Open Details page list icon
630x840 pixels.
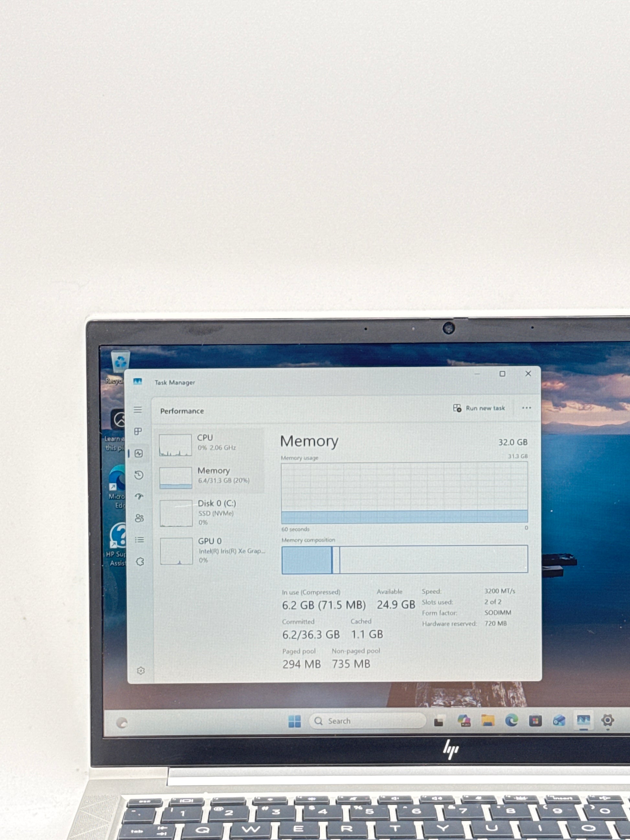tap(139, 540)
